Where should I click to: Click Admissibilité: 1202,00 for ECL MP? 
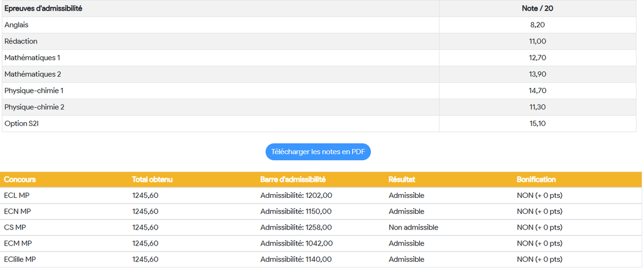(x=296, y=195)
